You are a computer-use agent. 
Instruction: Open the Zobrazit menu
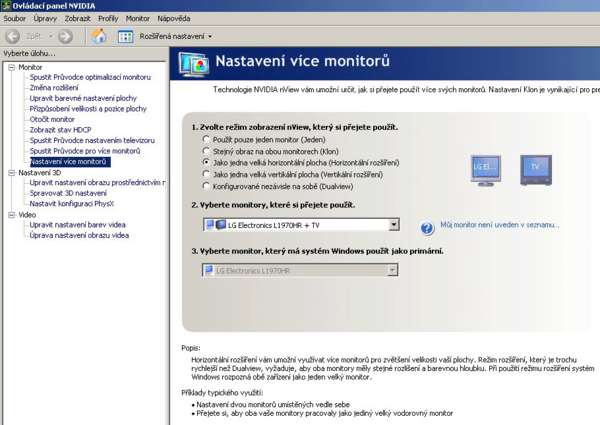click(x=77, y=18)
